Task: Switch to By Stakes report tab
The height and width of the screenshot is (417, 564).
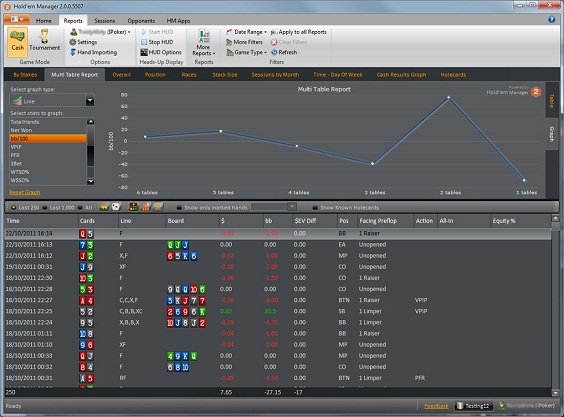Action: 25,74
